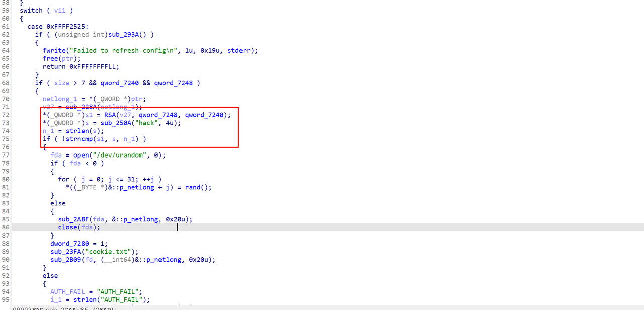Click the sub_293A function call

tap(126, 34)
